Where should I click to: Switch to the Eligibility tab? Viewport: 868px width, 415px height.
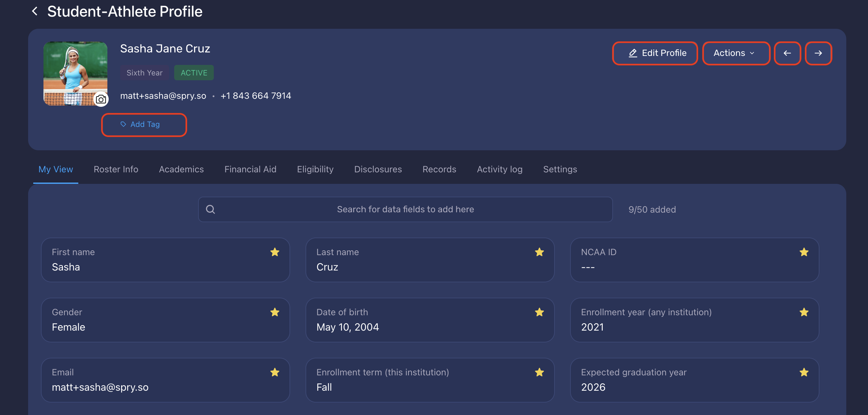tap(315, 169)
